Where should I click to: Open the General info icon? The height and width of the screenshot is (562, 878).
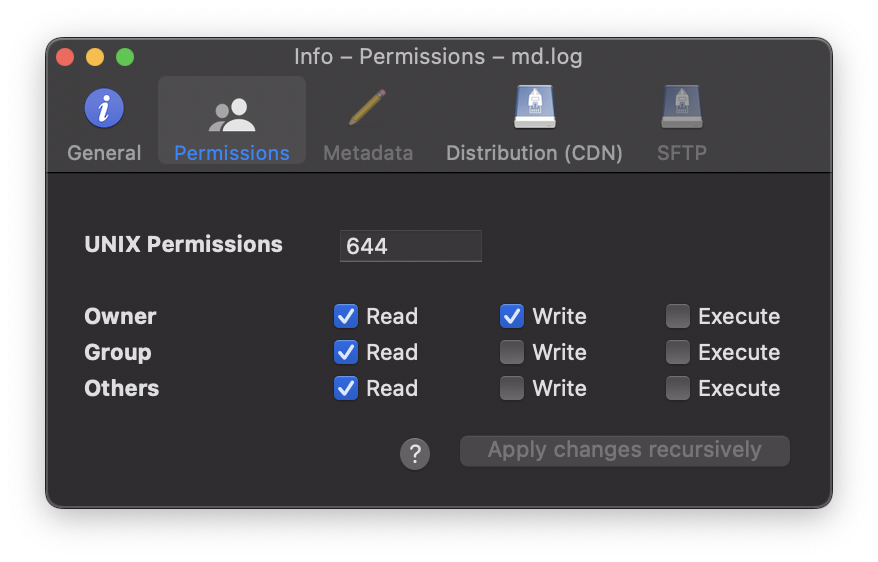(104, 108)
